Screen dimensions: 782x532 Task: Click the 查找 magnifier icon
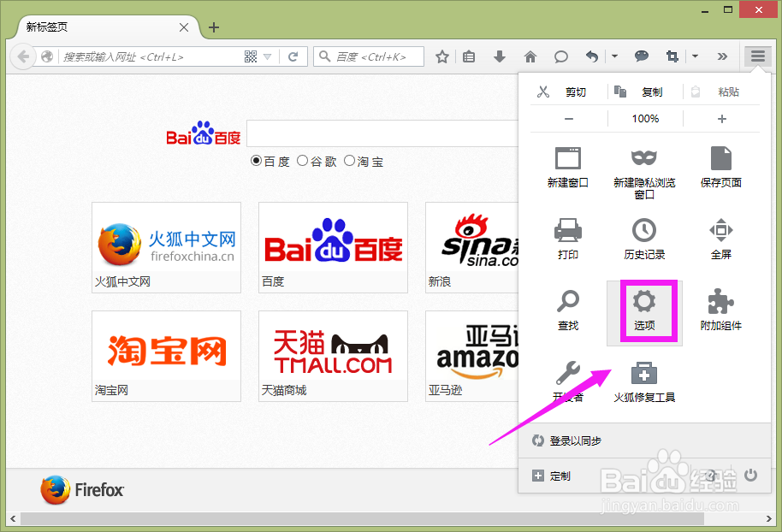click(x=568, y=301)
